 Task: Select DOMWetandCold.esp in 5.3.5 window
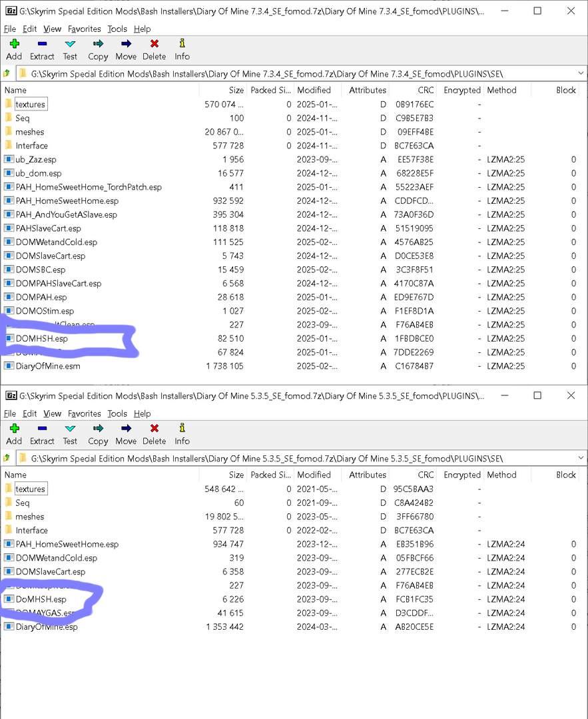57,558
